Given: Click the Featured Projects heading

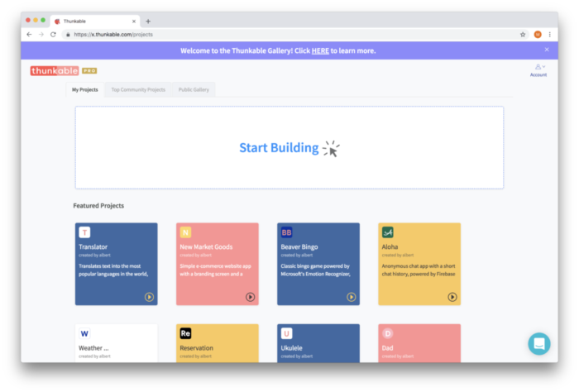Looking at the screenshot, I should point(98,206).
